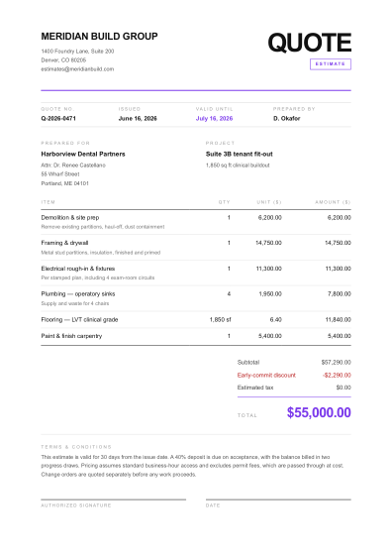Click 'Plumbing — operatory sinks' line item
The width and height of the screenshot is (392, 555).
[x=78, y=293]
